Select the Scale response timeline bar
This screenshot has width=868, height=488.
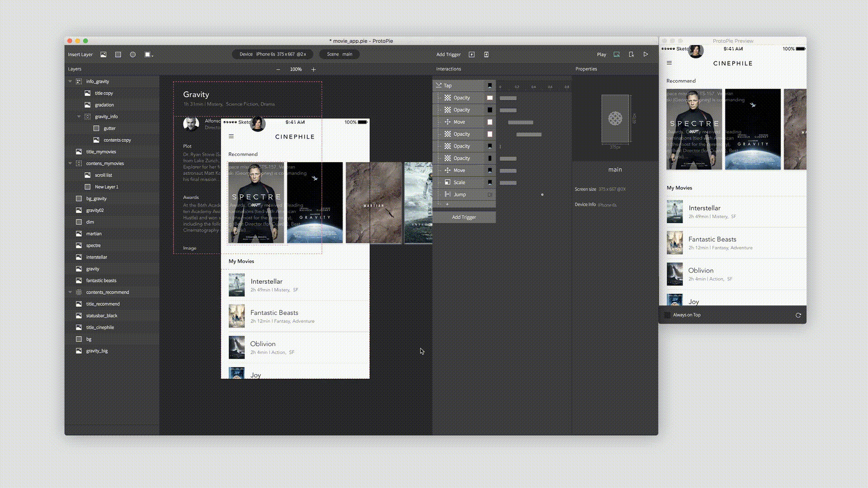pos(508,183)
